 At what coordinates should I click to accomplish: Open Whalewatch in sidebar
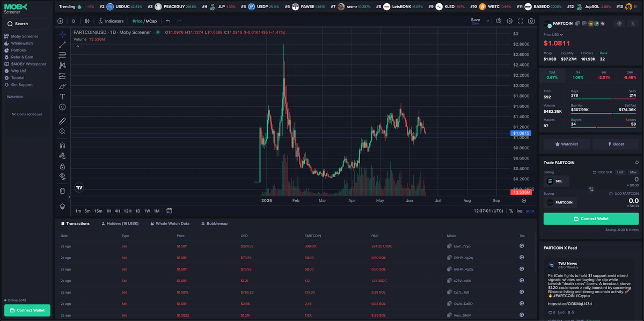click(18, 43)
